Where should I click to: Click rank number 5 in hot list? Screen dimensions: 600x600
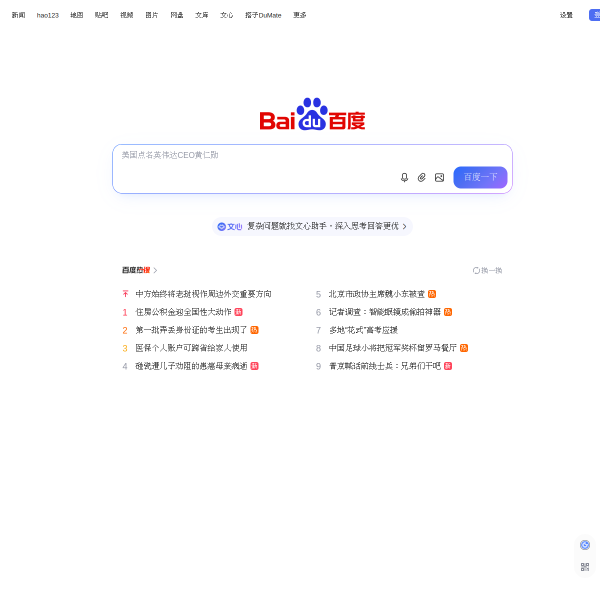pyautogui.click(x=318, y=294)
